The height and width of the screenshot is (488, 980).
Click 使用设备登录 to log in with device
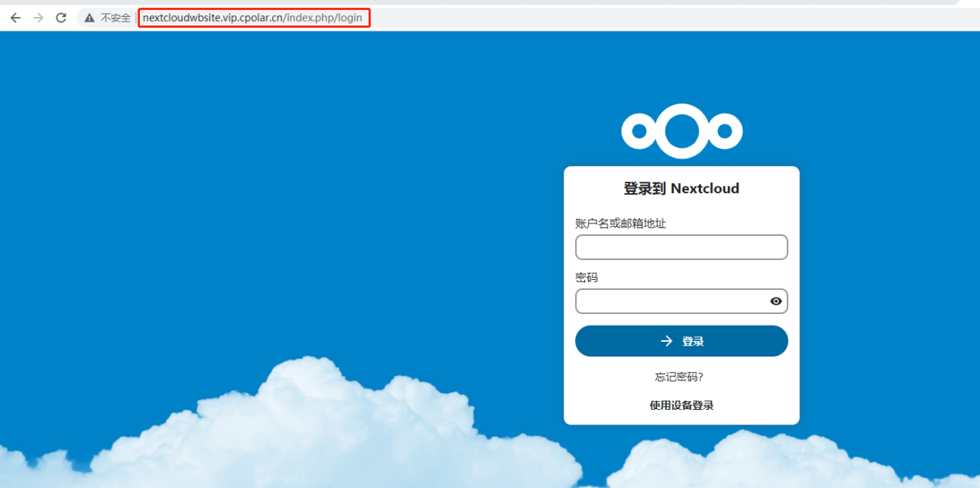click(681, 404)
